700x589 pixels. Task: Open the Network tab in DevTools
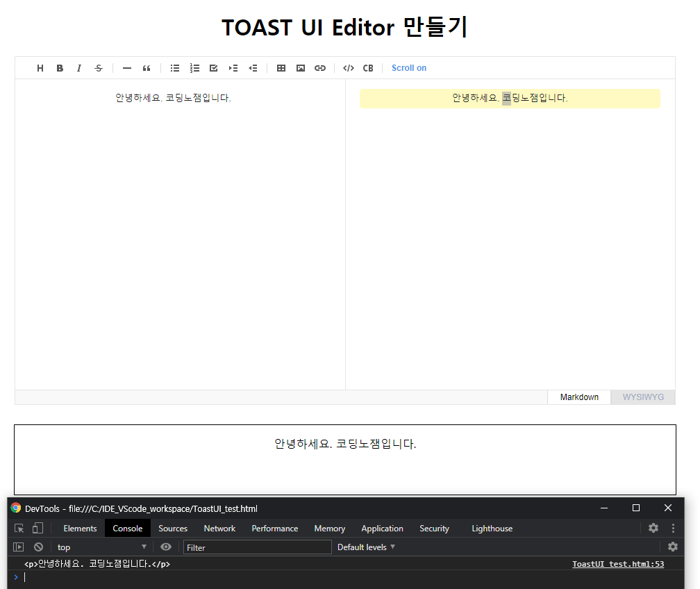pos(219,529)
